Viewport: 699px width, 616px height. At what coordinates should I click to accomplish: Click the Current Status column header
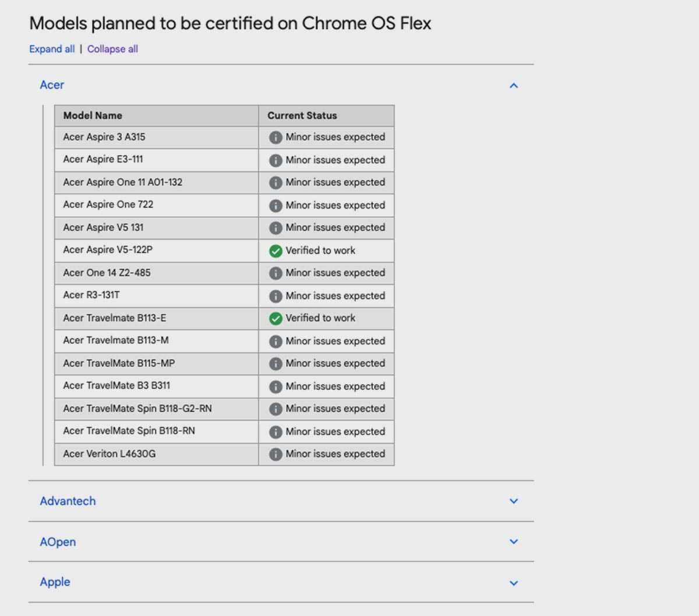[302, 115]
